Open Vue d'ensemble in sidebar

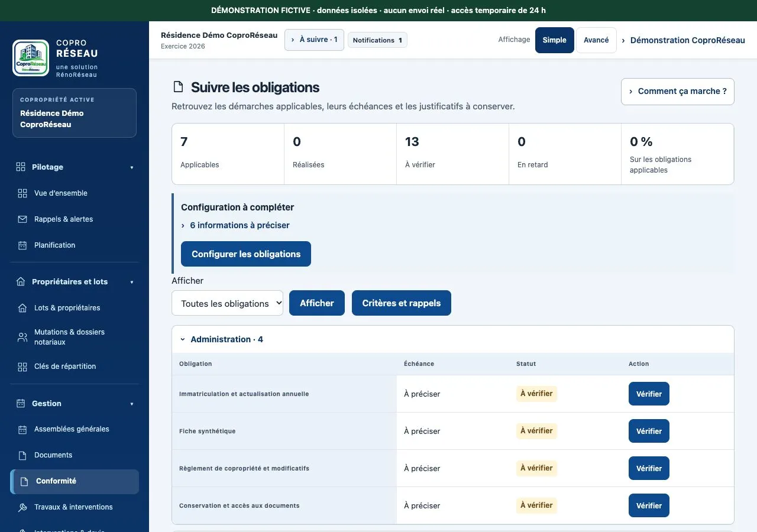coord(75,193)
